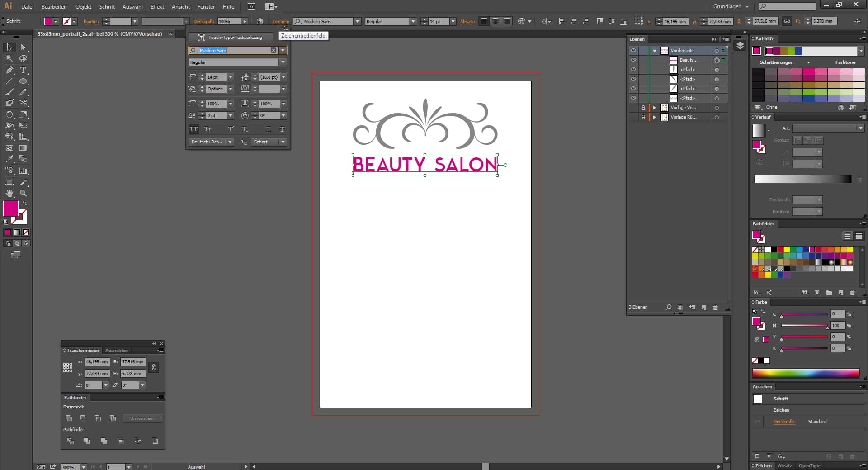Open the Effekt menu
868x470 pixels.
pyautogui.click(x=157, y=7)
